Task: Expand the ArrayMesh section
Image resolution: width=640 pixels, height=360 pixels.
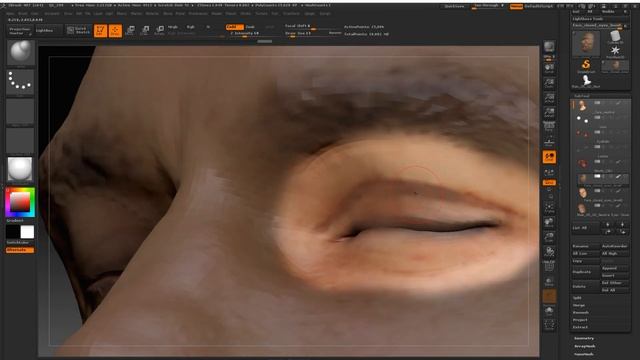Action: tap(584, 347)
